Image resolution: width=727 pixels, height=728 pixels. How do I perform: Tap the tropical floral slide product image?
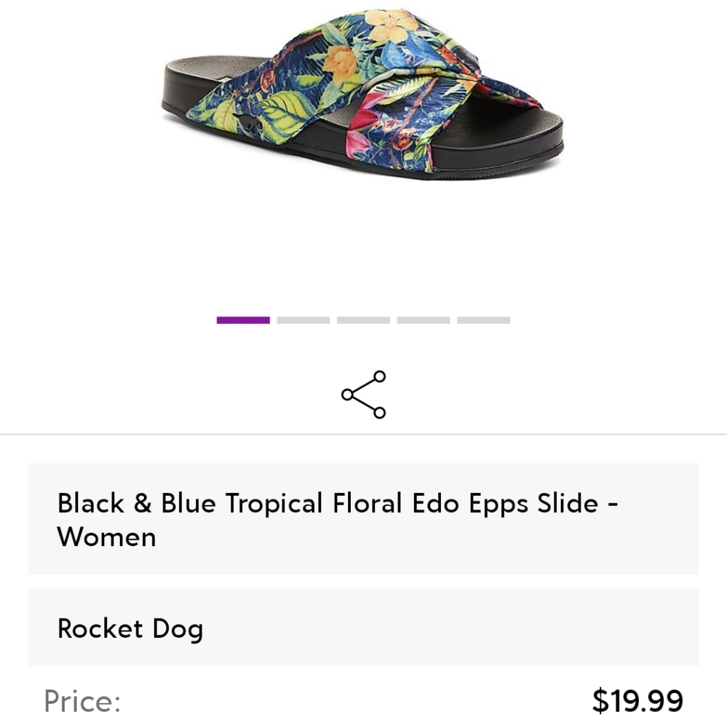point(363,95)
